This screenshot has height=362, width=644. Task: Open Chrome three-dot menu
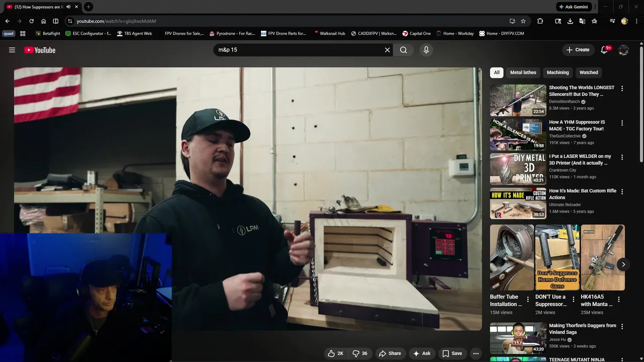click(x=636, y=21)
